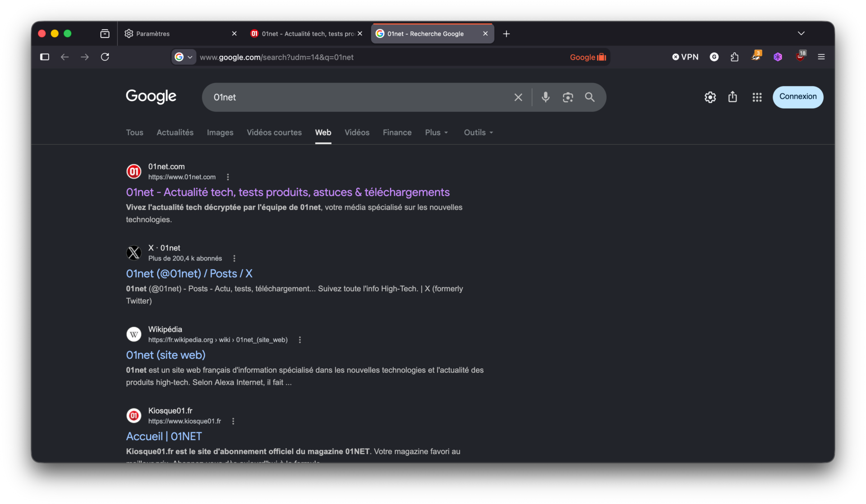Reload the page

105,57
